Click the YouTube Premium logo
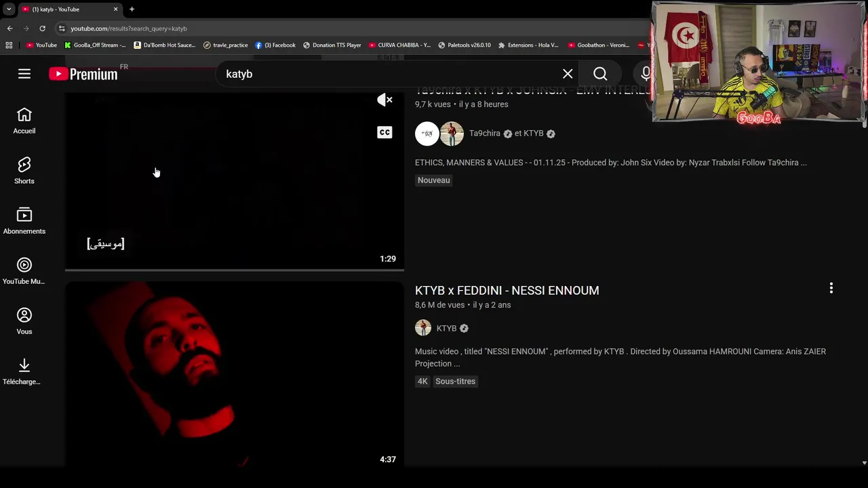Image resolution: width=868 pixels, height=488 pixels. (83, 74)
